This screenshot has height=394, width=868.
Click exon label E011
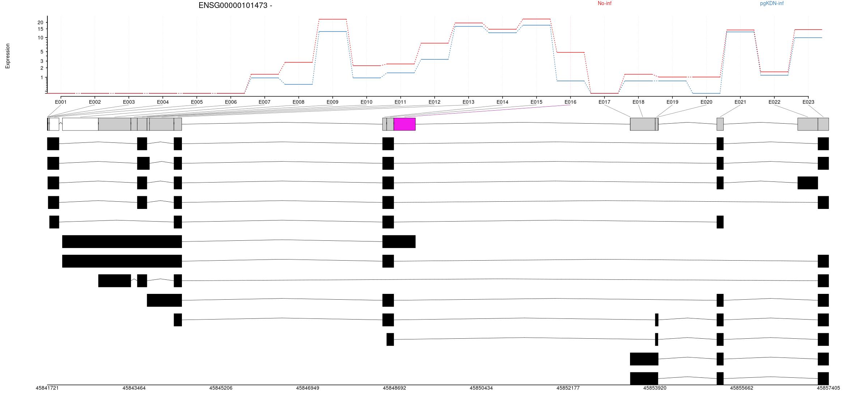pos(400,102)
